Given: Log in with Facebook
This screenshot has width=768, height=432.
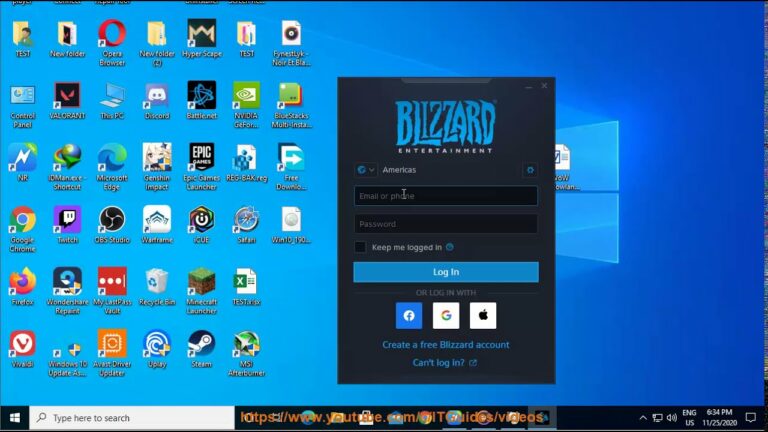Looking at the screenshot, I should click(x=409, y=315).
